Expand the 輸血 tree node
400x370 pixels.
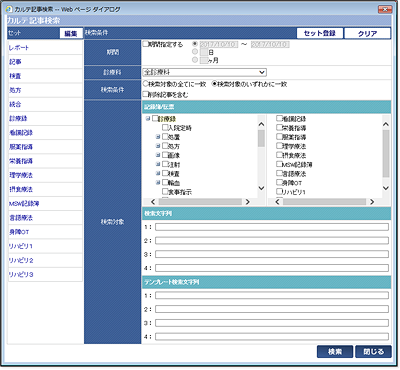tap(158, 182)
